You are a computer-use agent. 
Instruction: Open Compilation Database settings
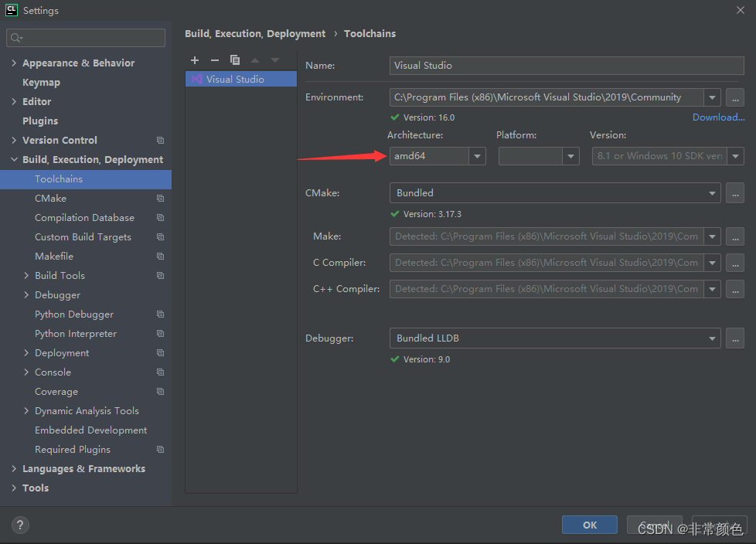[86, 218]
